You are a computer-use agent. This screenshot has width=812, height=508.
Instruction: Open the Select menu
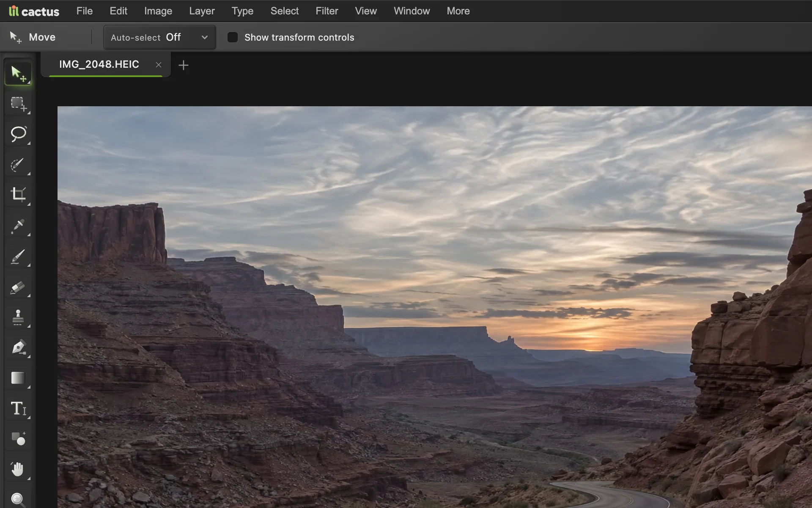tap(285, 11)
